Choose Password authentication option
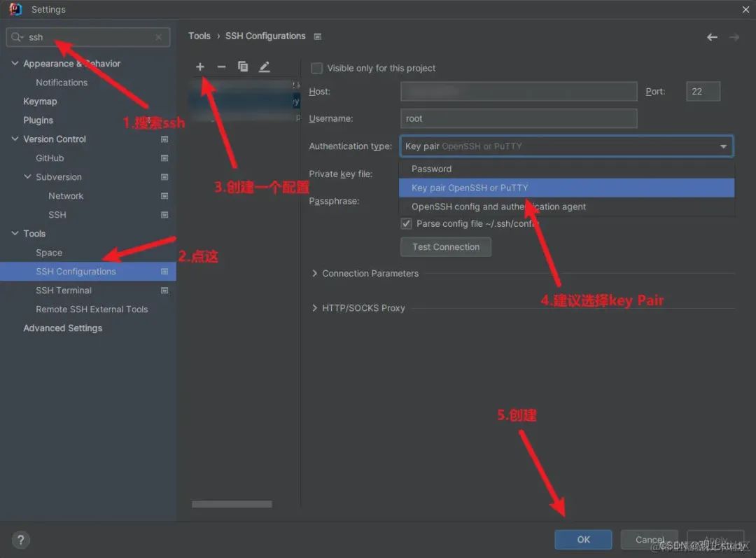 tap(566, 169)
